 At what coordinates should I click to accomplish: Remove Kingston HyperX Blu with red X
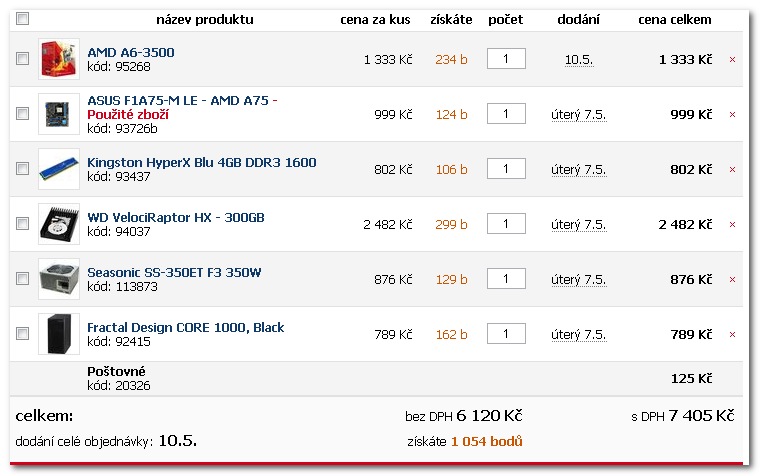[x=732, y=170]
